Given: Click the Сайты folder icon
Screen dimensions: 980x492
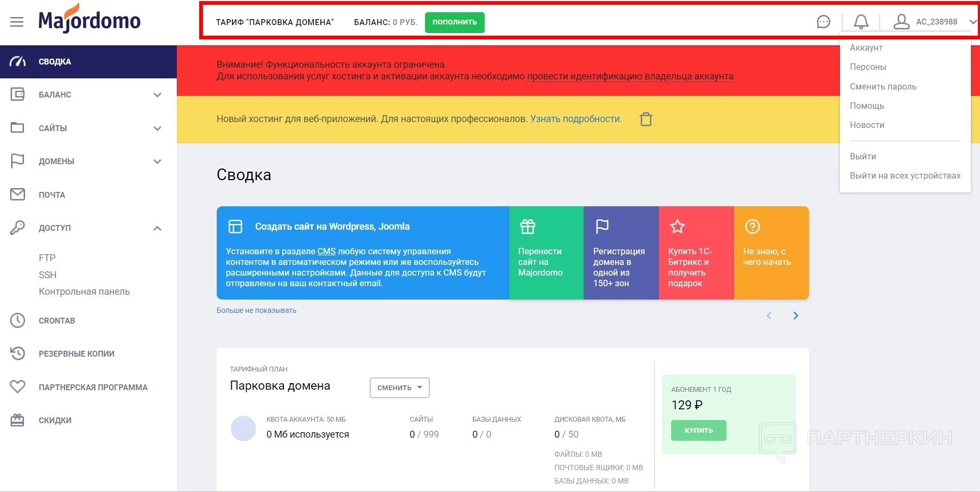Looking at the screenshot, I should point(18,128).
